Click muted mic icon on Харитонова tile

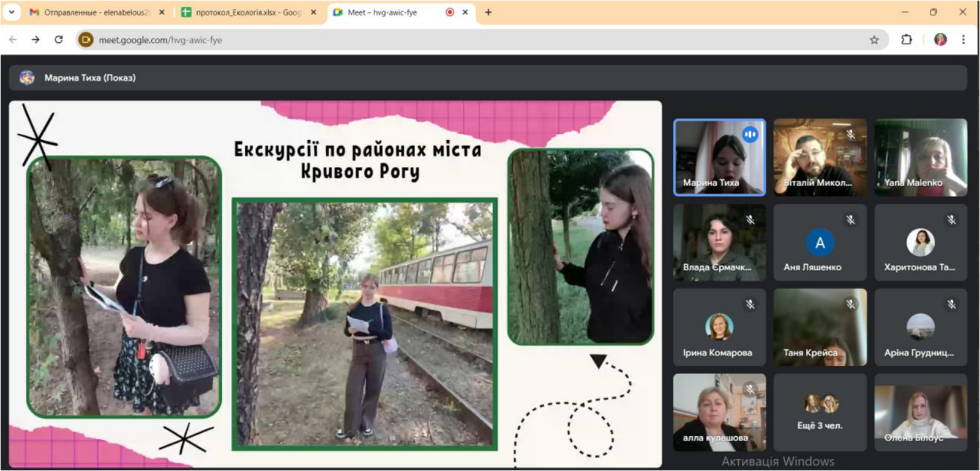pyautogui.click(x=951, y=220)
